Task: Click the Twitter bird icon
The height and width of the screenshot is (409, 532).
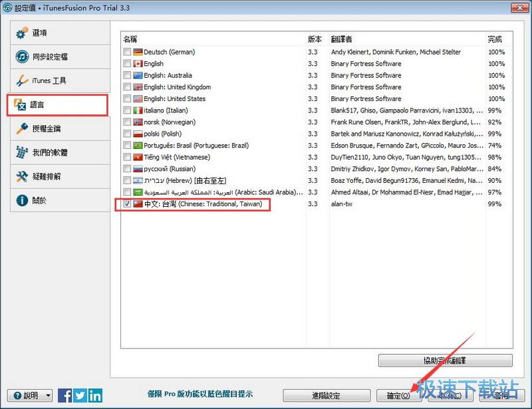Action: (x=79, y=395)
